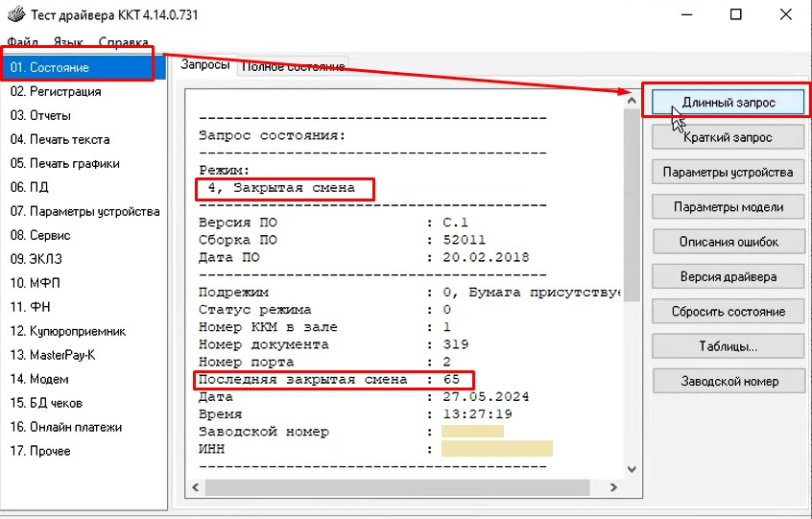Click the Параметры модели button
This screenshot has width=812, height=519.
728,207
